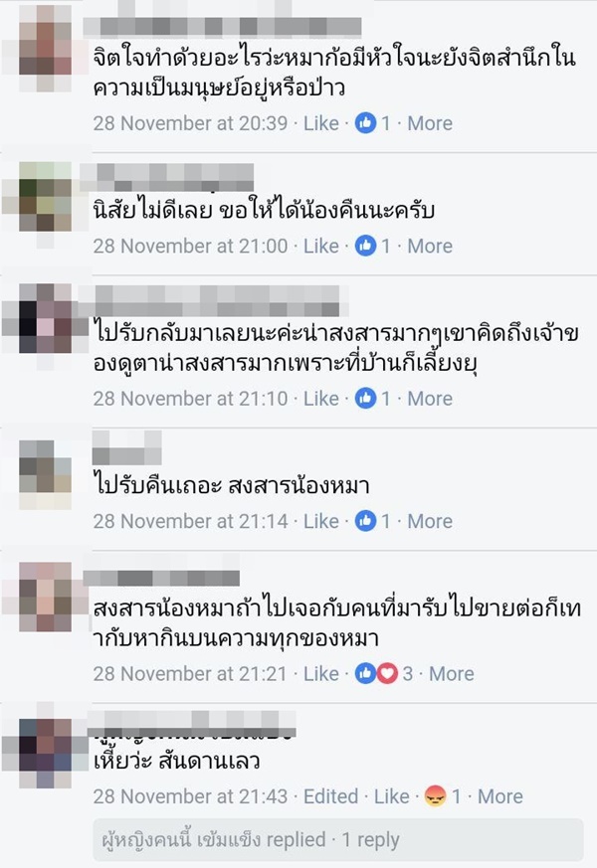This screenshot has height=868, width=597.
Task: Click the angry face reaction on 21:43 comment
Action: point(436,796)
